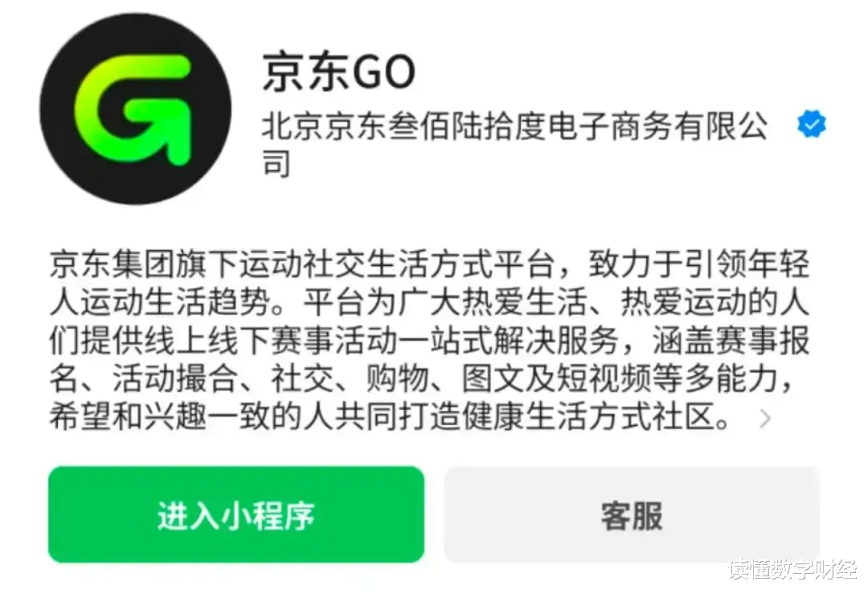This screenshot has width=868, height=594.
Task: Select the 京东GO title text
Action: [339, 72]
